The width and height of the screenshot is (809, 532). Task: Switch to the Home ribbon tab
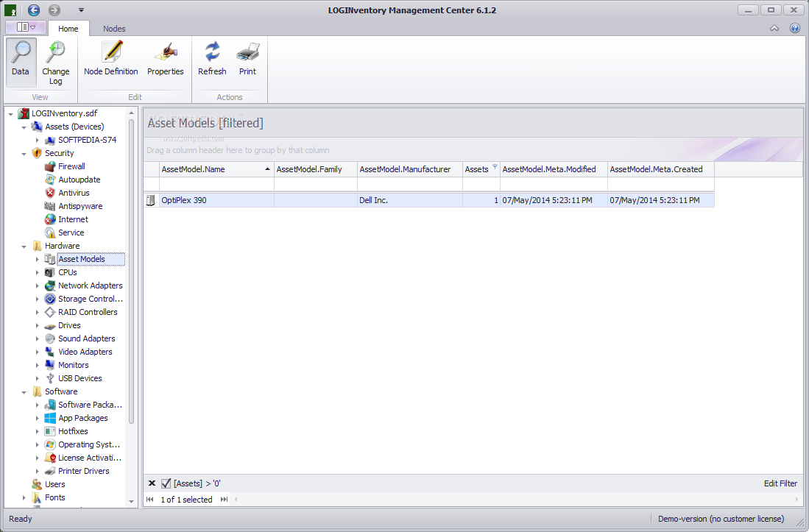point(68,29)
